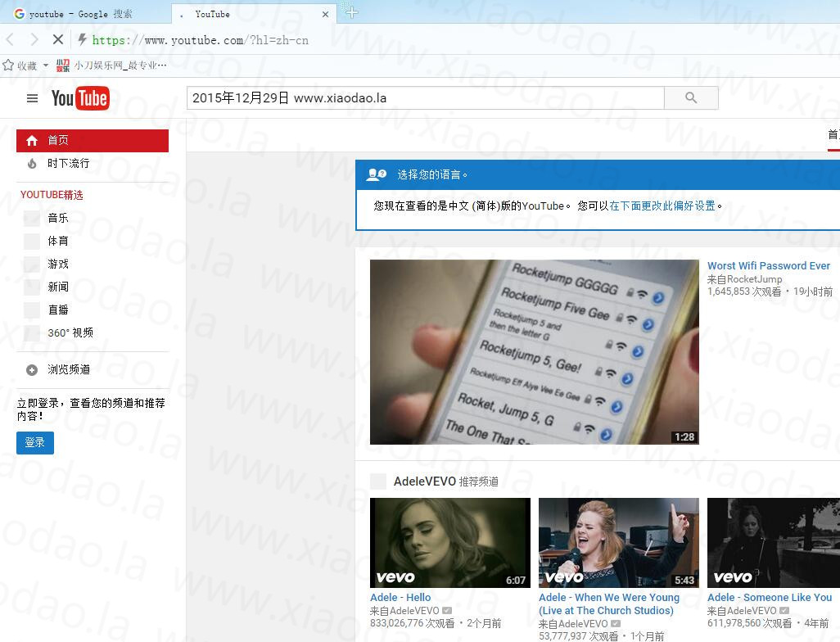Open the 小刀娱乐网 bookmark
Image resolution: width=840 pixels, height=642 pixels.
[111, 66]
